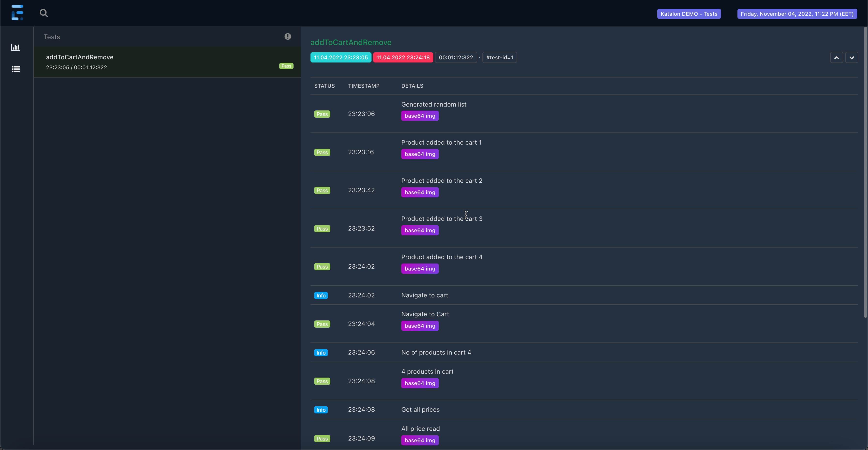
Task: Click the STATUS column header
Action: (x=324, y=86)
